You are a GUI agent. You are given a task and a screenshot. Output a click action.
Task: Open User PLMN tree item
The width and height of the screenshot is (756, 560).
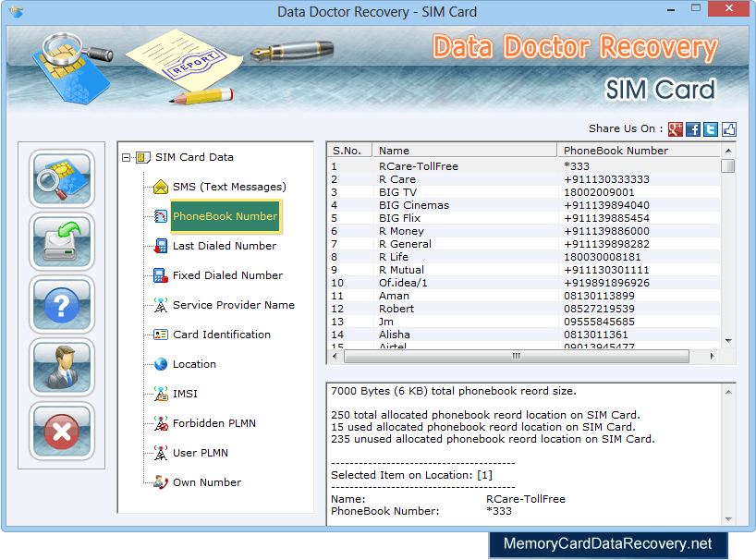[x=201, y=453]
